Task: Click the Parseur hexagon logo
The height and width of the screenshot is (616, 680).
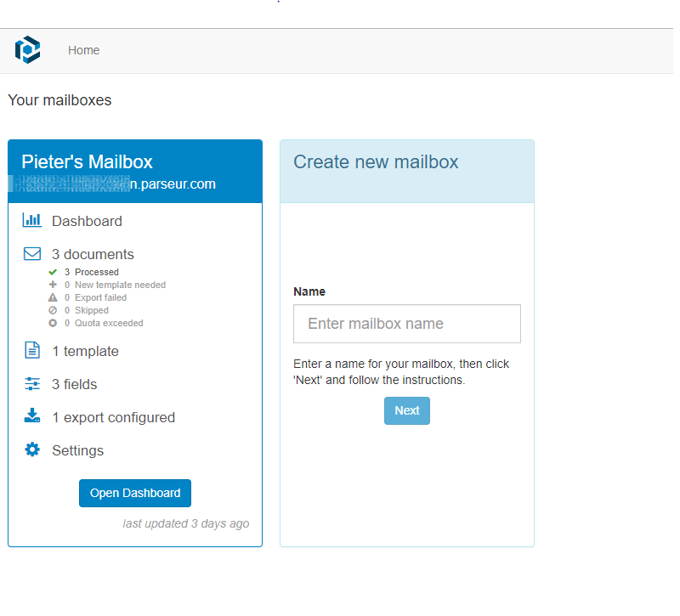Action: point(28,50)
